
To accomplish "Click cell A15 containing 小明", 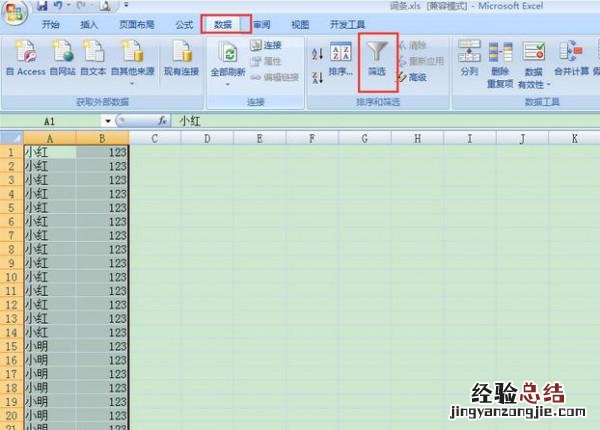I will (50, 346).
